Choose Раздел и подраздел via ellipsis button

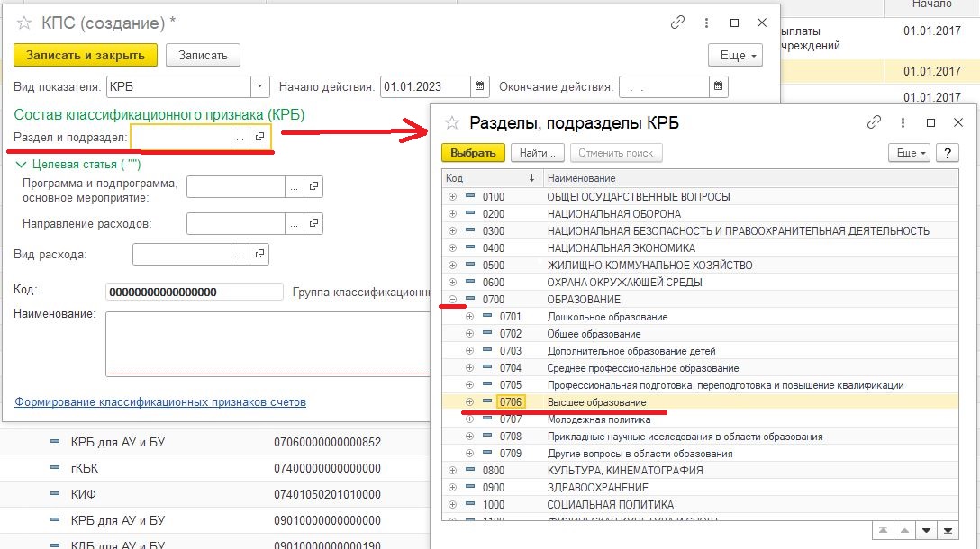pyautogui.click(x=240, y=136)
